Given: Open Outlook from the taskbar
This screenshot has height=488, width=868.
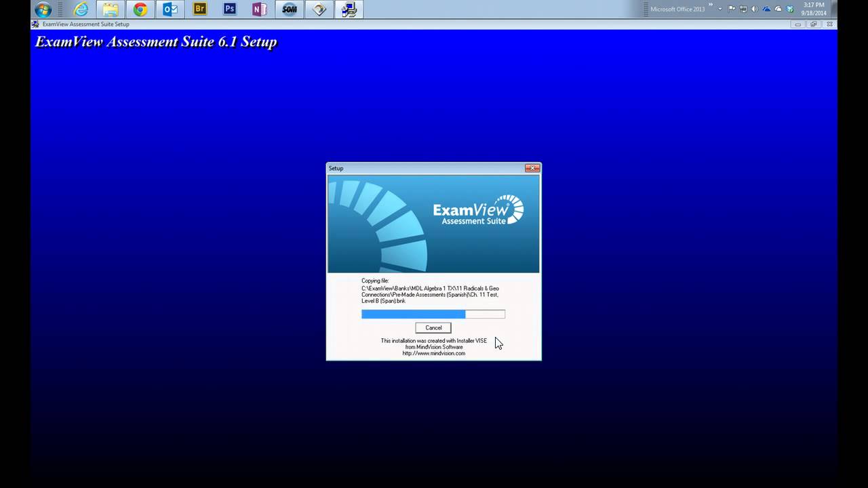Looking at the screenshot, I should tap(170, 9).
